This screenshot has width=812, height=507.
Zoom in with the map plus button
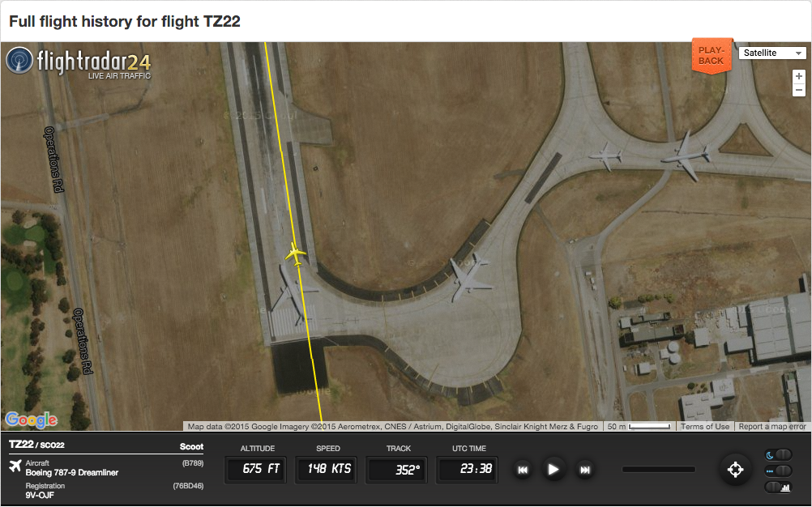coord(798,76)
